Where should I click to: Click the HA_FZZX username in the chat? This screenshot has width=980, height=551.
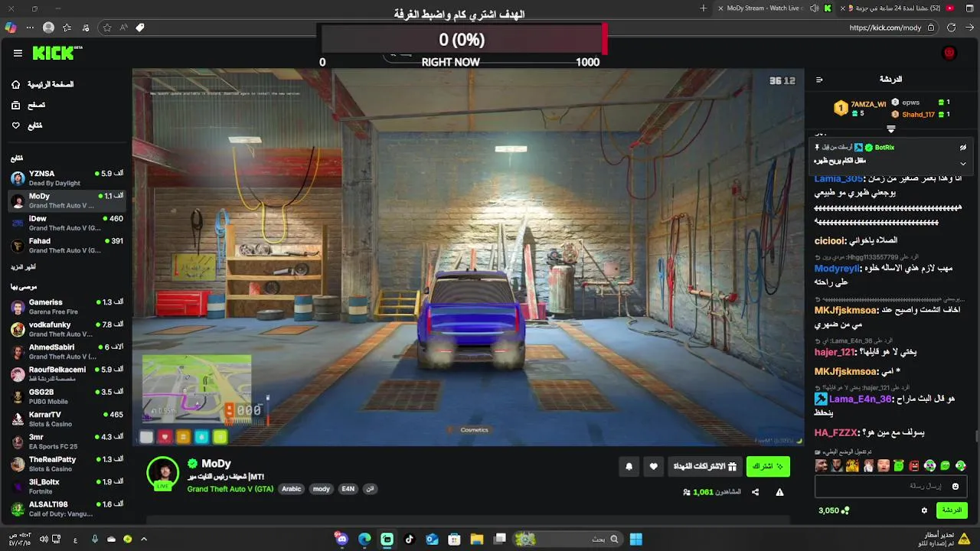(836, 432)
